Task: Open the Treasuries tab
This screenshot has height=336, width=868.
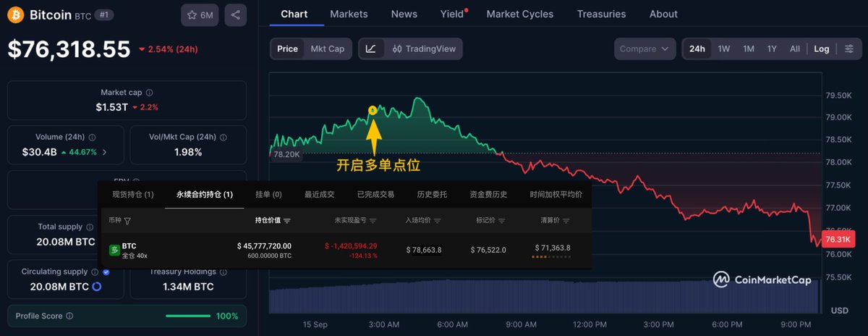Action: (601, 14)
